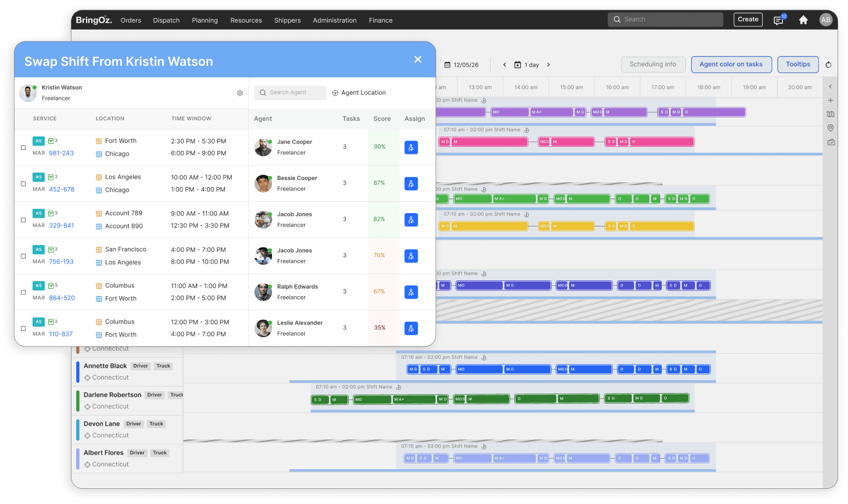Assign shift to Jacob Jones scoring 82%
The width and height of the screenshot is (848, 504).
point(411,220)
